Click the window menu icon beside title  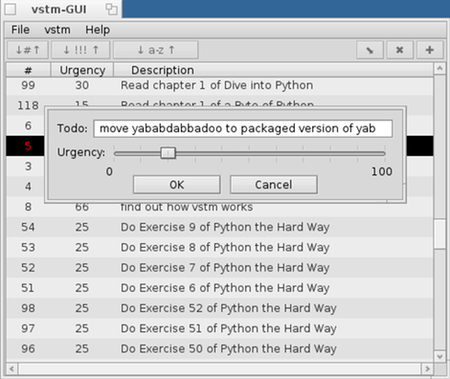10,9
